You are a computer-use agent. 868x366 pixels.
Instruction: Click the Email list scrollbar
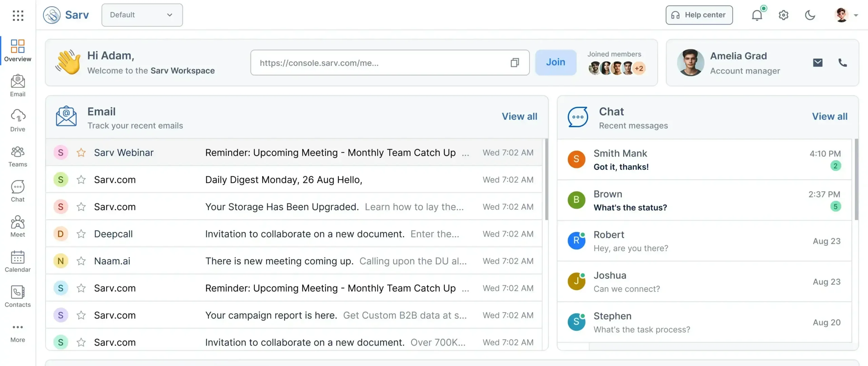coord(547,179)
